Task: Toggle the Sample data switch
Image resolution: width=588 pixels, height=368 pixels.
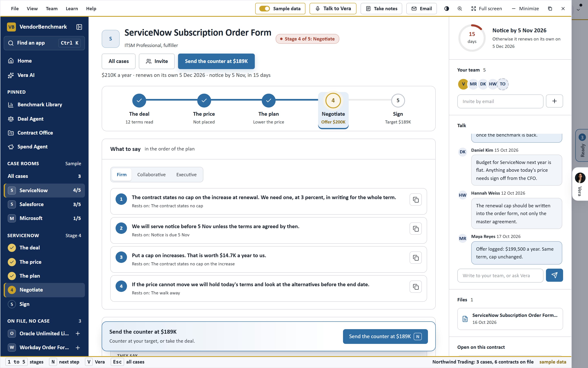Action: [264, 9]
